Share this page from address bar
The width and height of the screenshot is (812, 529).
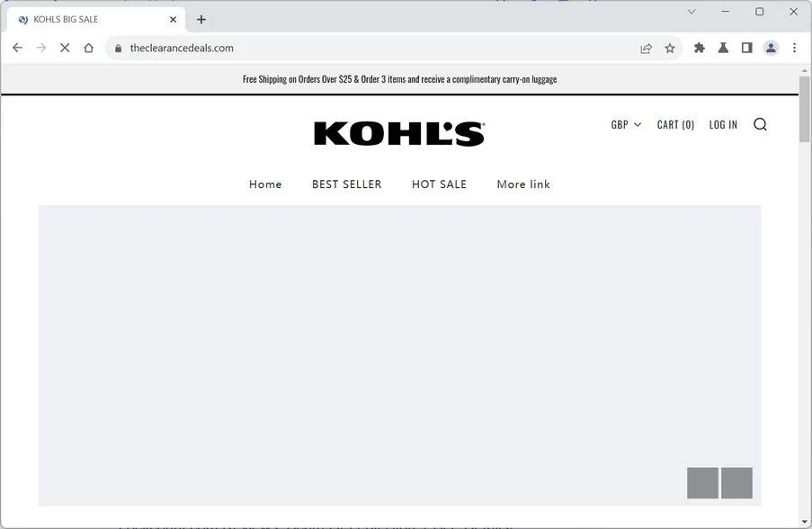pos(646,49)
